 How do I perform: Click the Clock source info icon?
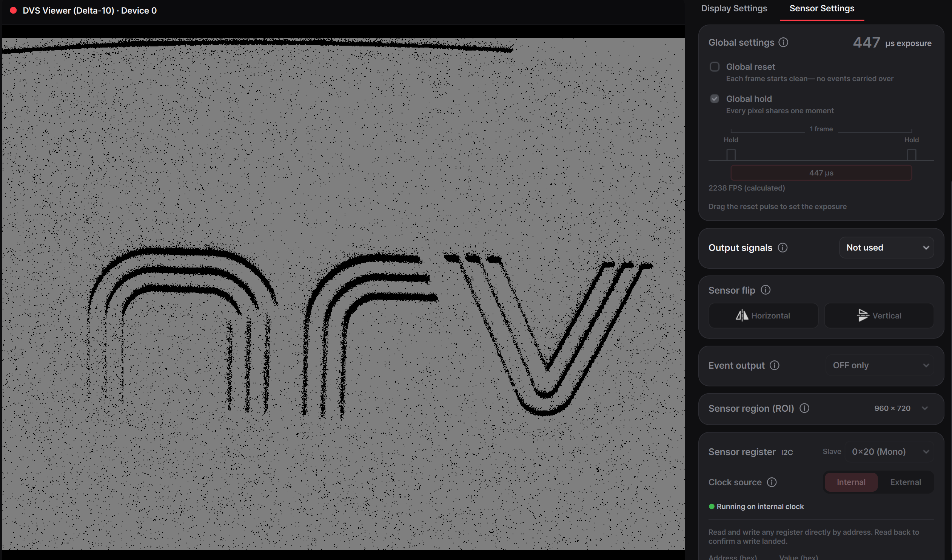772,482
